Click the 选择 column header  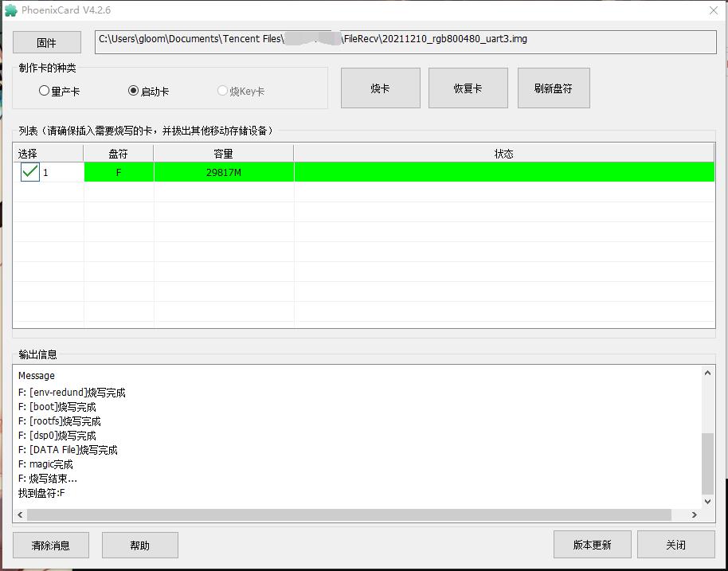tap(28, 154)
